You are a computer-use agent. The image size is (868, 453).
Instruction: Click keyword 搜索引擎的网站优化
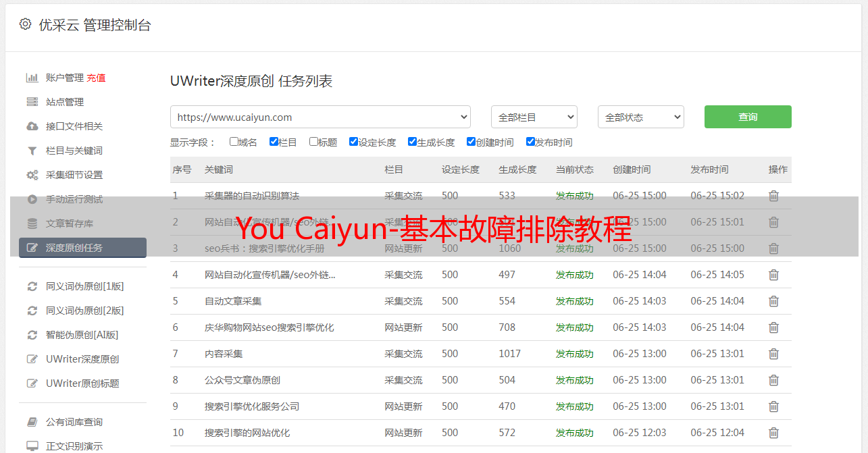click(247, 433)
